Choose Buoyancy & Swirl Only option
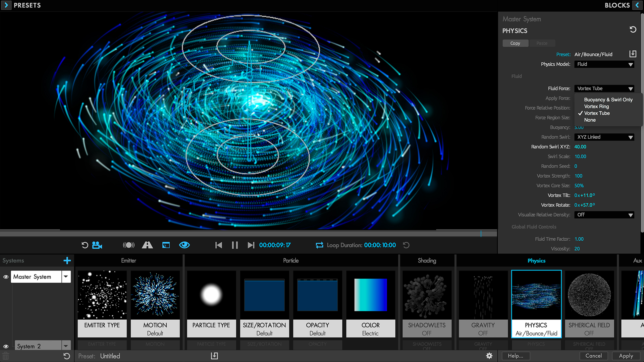 click(x=608, y=100)
